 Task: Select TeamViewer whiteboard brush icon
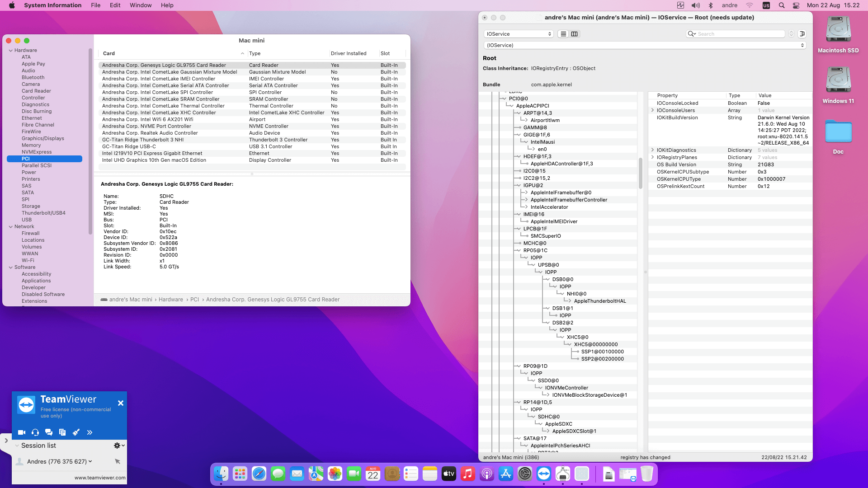[x=76, y=432]
